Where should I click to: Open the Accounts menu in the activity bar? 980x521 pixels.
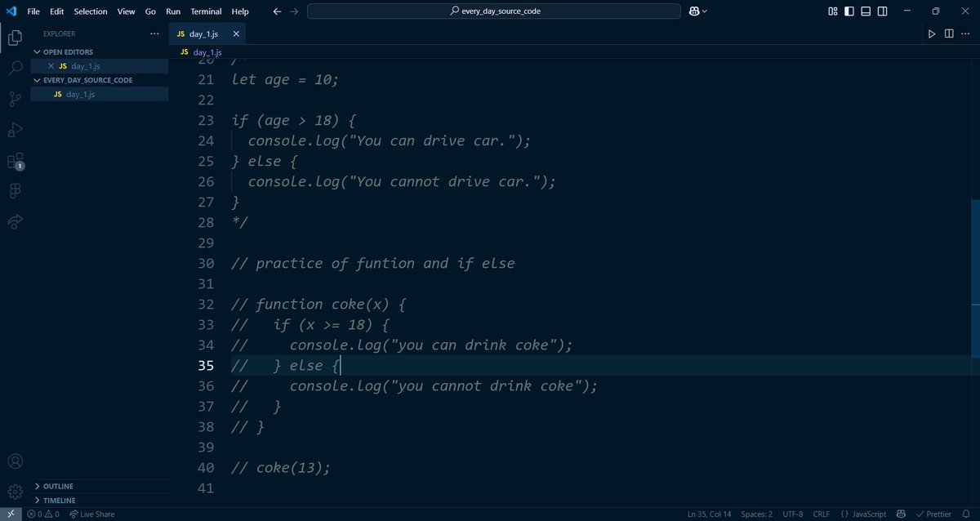tap(15, 462)
